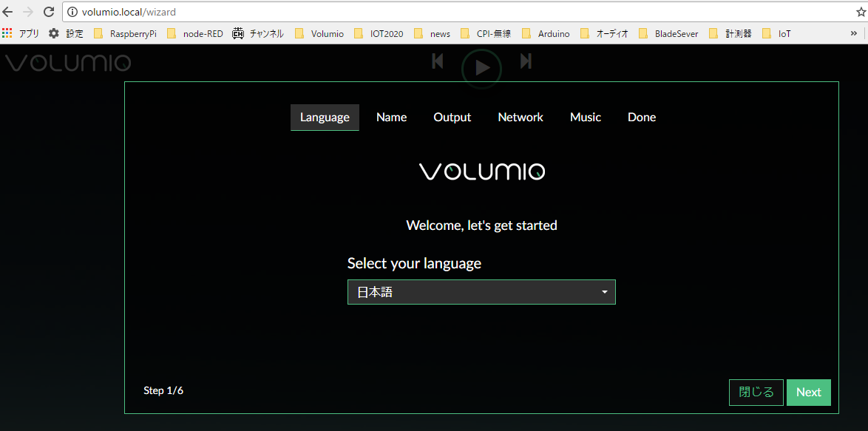Open the node-RED bookmark folder

click(x=195, y=34)
